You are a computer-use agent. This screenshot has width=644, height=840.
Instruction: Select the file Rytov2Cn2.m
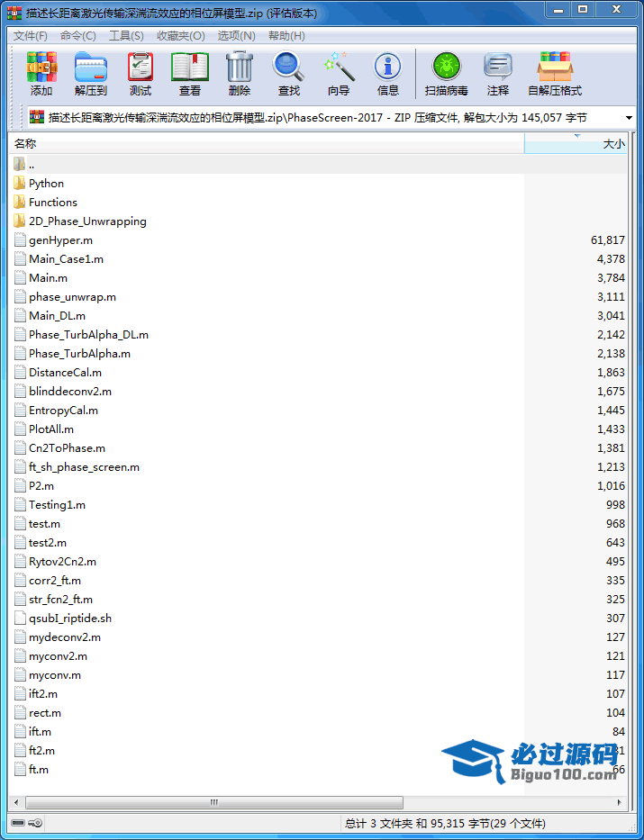pos(62,562)
